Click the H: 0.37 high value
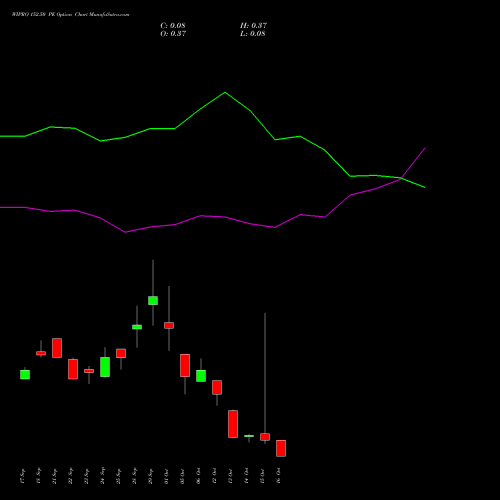This screenshot has height=500, width=500. coord(253,26)
